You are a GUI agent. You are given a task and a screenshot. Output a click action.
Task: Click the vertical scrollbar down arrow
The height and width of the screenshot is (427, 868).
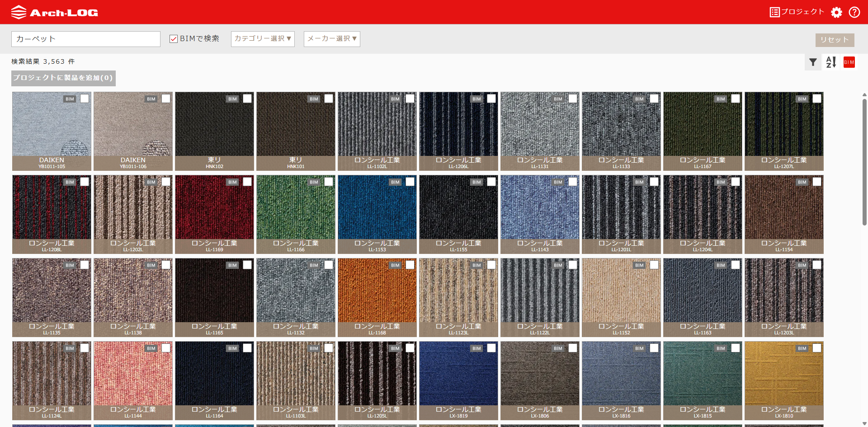tap(864, 423)
